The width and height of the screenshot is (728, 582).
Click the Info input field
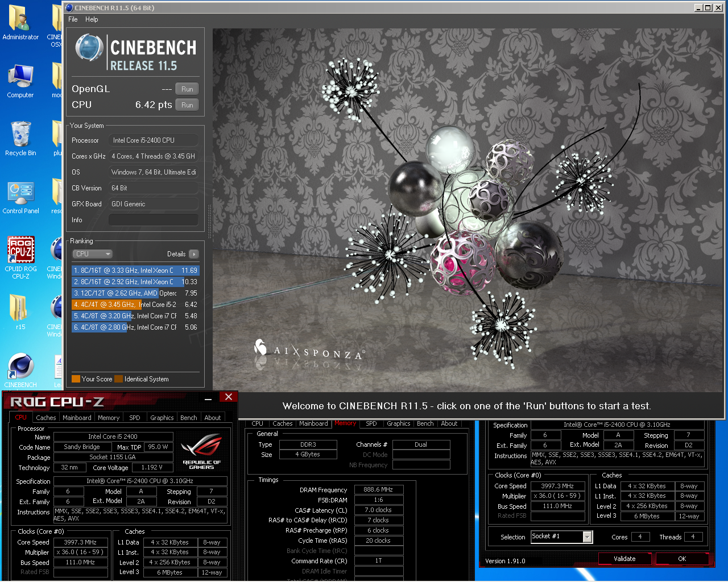[x=154, y=220]
